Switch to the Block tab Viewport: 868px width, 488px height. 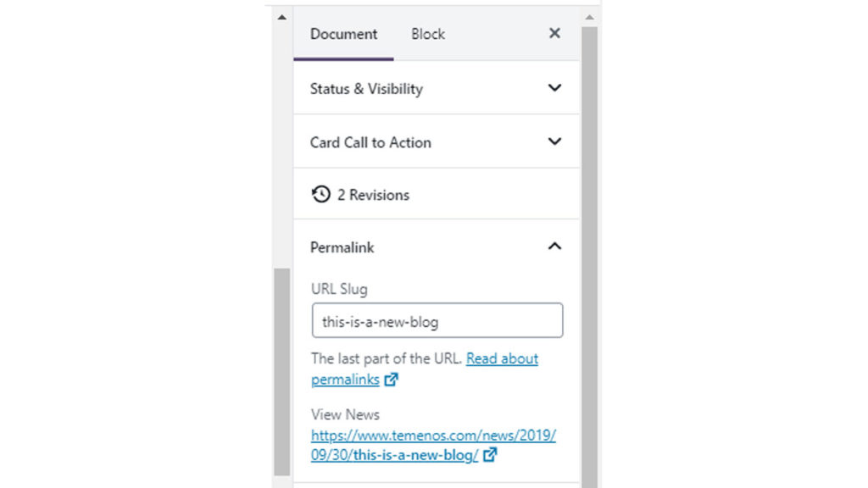pos(428,35)
